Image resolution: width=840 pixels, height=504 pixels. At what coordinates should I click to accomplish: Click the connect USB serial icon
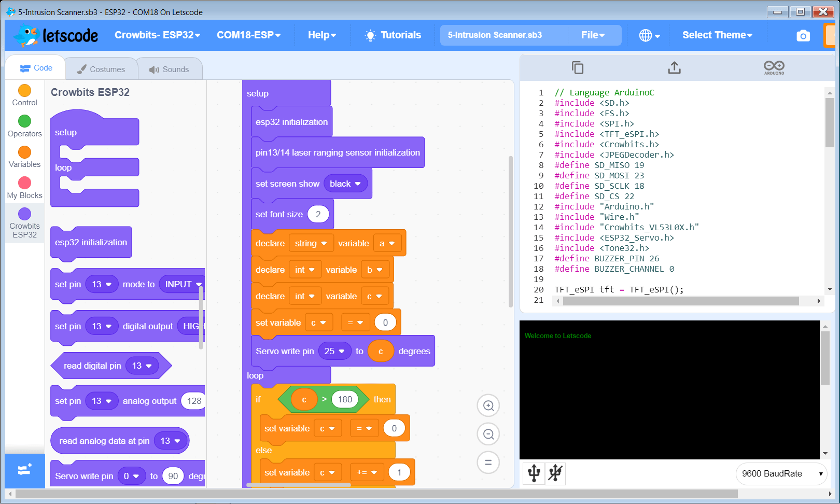[534, 473]
